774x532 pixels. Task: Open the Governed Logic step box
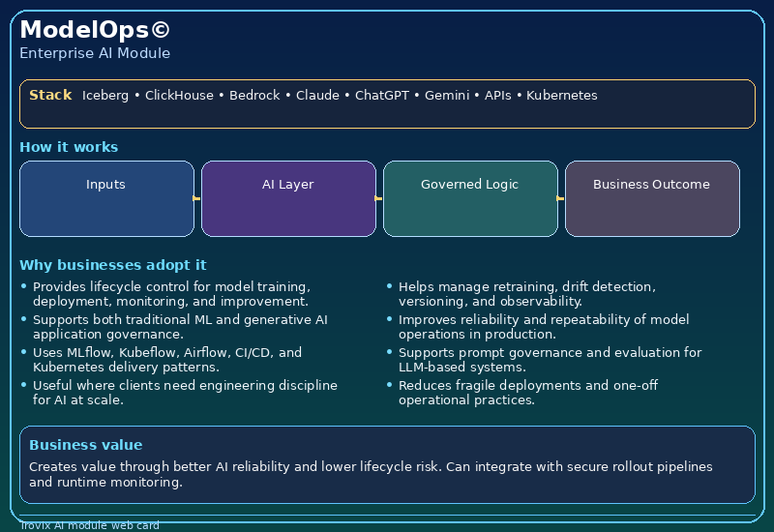(x=470, y=198)
